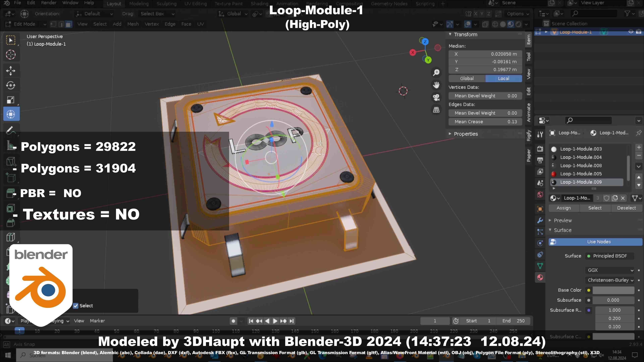Select the Move tool

tap(11, 71)
